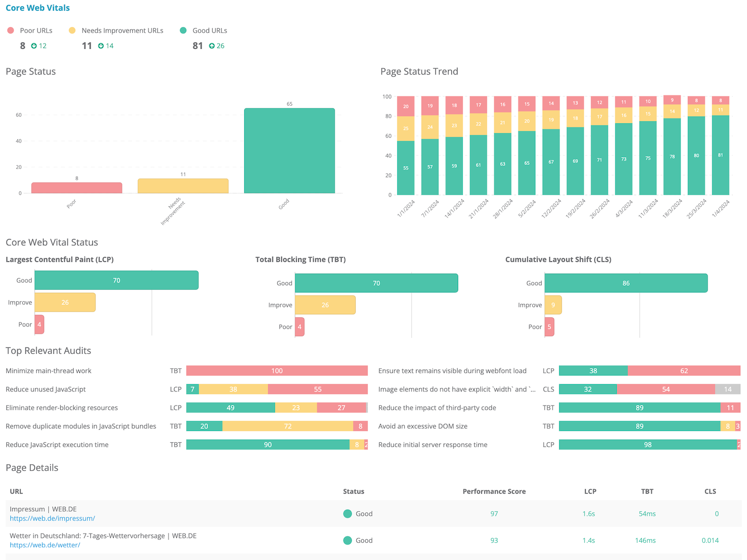747x560 pixels.
Task: Select the Good bar showing 65
Action: click(x=289, y=151)
